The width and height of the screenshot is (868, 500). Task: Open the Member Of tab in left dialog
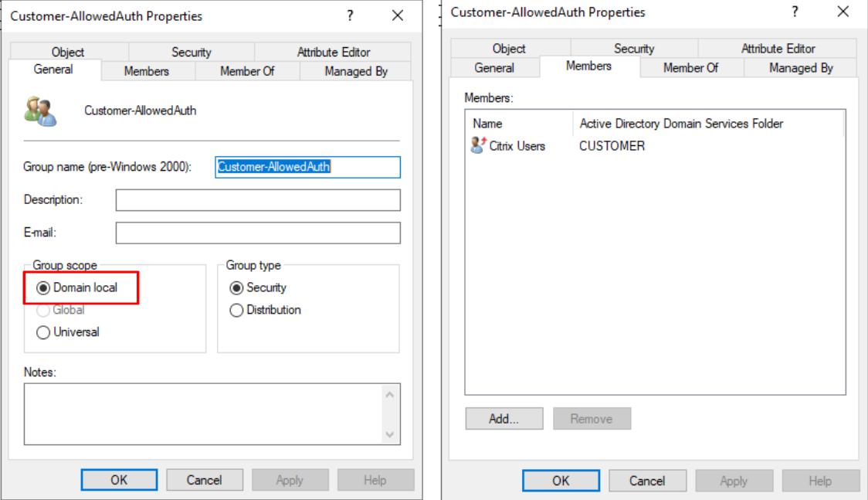pos(247,71)
